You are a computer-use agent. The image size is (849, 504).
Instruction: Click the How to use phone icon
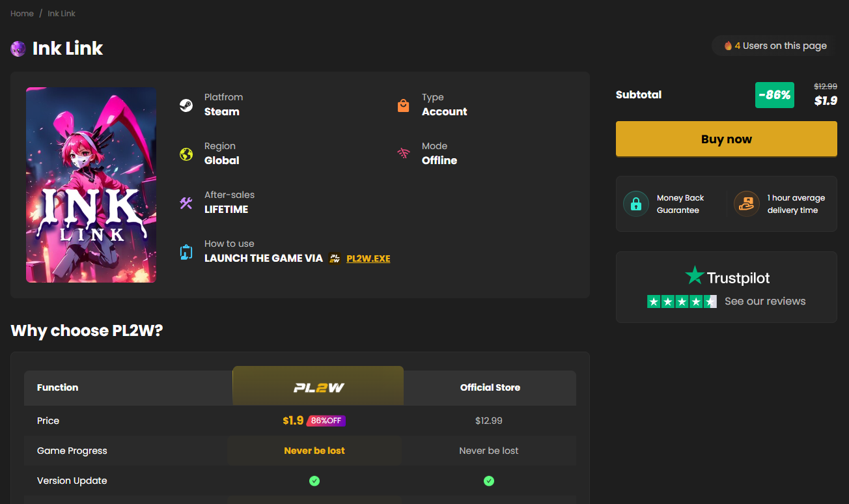[x=186, y=252]
